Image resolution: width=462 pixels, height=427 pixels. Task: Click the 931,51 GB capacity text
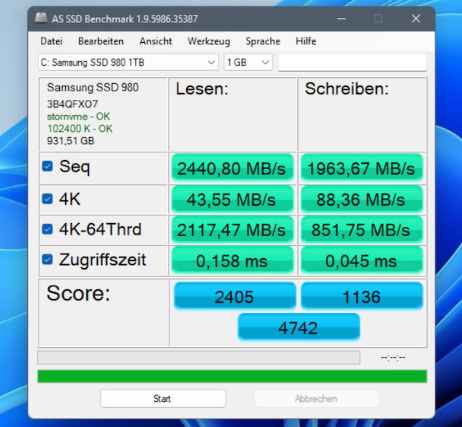(71, 141)
